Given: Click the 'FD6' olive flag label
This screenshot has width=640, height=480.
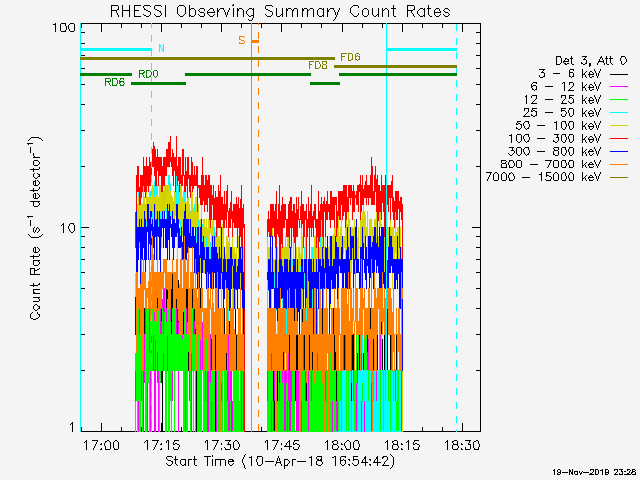Looking at the screenshot, I should click(350, 57).
